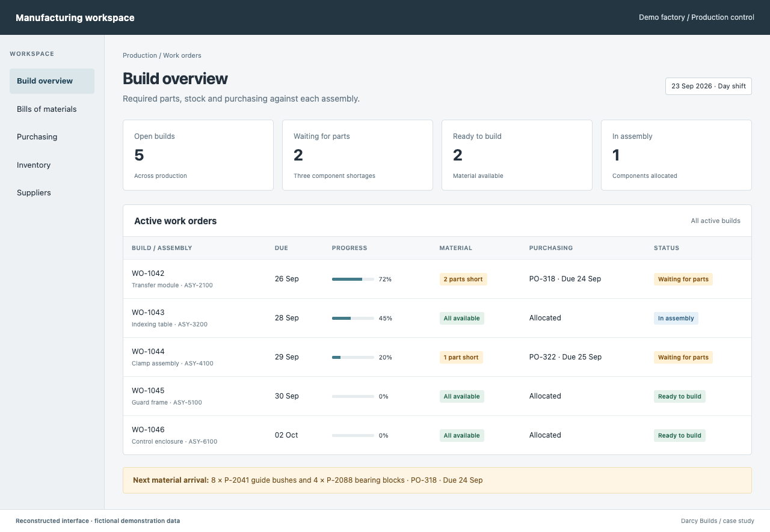Sort by the Due column header
The image size is (770, 532).
(x=282, y=248)
